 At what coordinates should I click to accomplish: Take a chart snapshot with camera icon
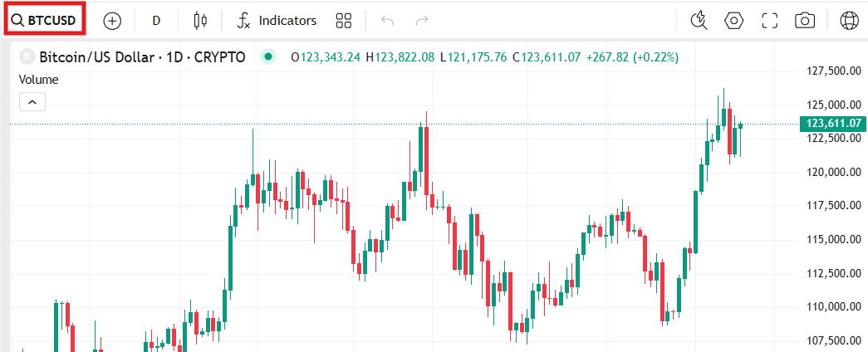point(804,21)
